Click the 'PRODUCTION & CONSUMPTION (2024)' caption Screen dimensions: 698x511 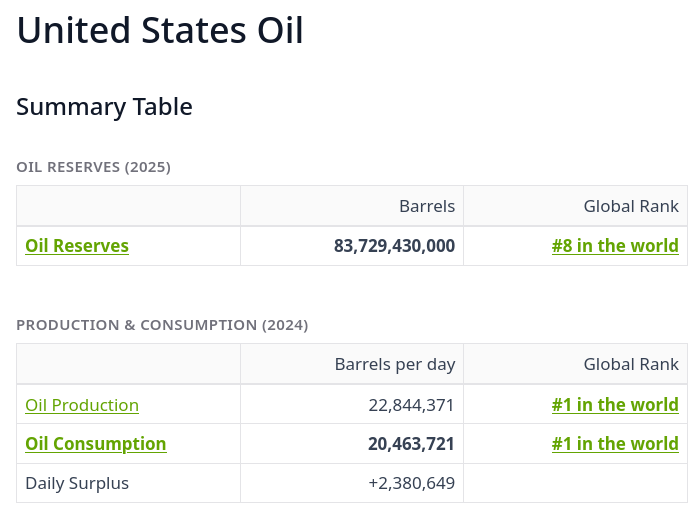click(x=162, y=325)
